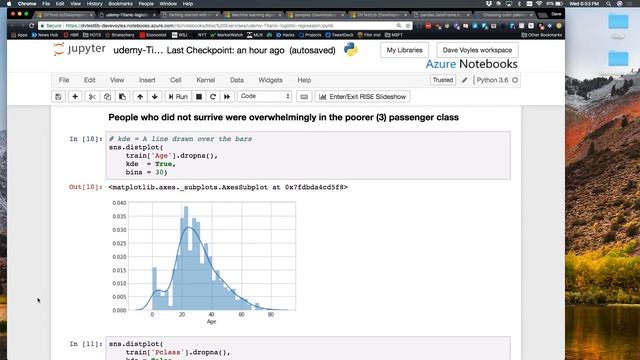The height and width of the screenshot is (360, 640).
Task: Open the Widgets menu
Action: point(270,80)
